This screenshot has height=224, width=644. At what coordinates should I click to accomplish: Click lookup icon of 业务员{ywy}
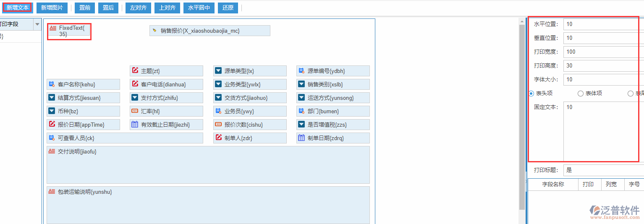tap(218, 111)
